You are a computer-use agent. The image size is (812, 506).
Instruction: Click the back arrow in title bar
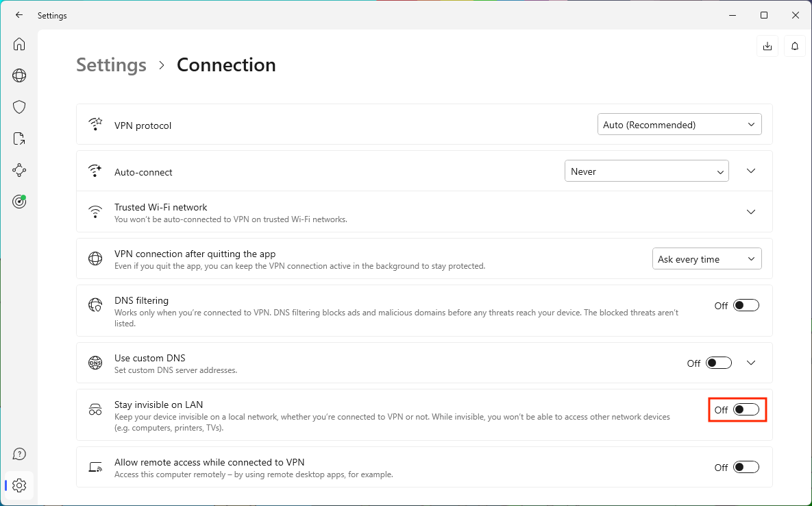pos(19,15)
